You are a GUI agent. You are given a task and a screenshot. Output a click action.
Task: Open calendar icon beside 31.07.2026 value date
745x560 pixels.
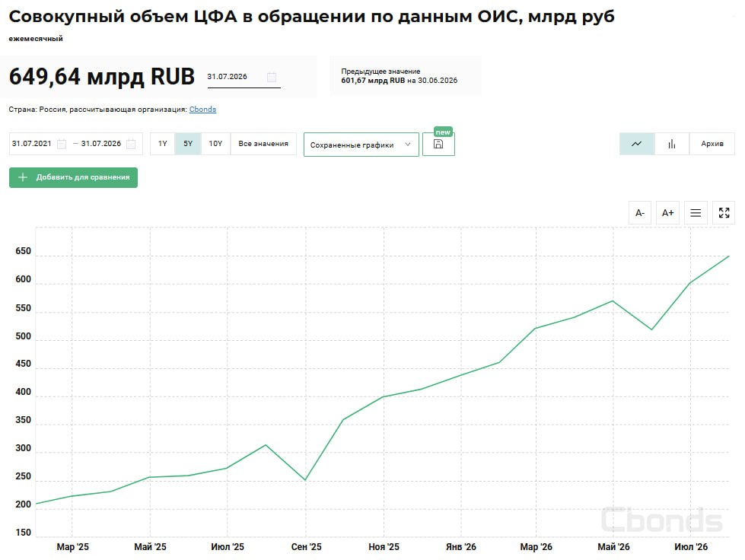pyautogui.click(x=272, y=77)
